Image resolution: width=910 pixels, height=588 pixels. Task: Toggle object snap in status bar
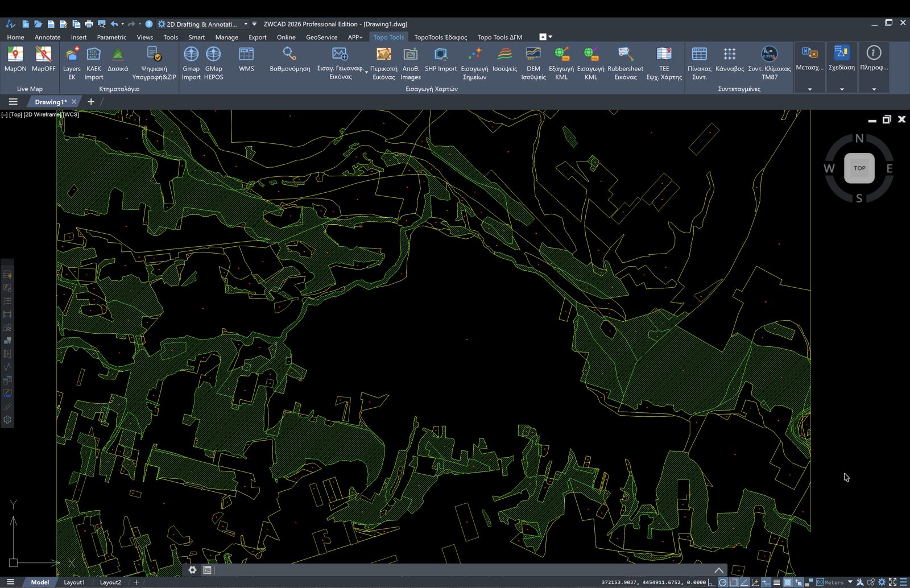[734, 582]
